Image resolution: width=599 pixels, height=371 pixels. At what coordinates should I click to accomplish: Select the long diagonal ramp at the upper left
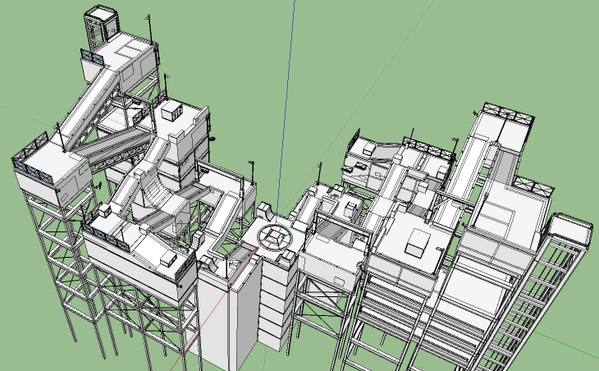click(x=88, y=107)
